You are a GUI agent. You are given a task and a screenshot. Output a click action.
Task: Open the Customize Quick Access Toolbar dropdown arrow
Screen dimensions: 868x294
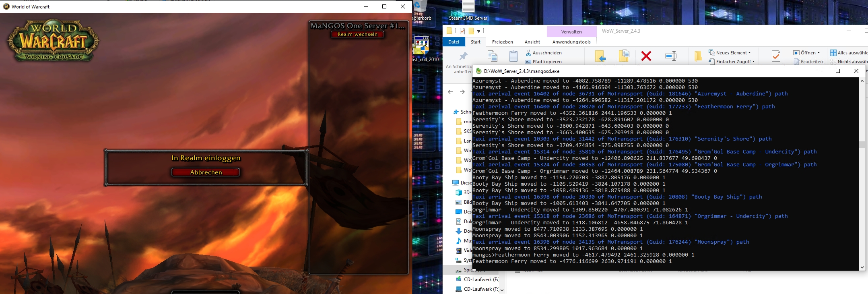(x=478, y=31)
